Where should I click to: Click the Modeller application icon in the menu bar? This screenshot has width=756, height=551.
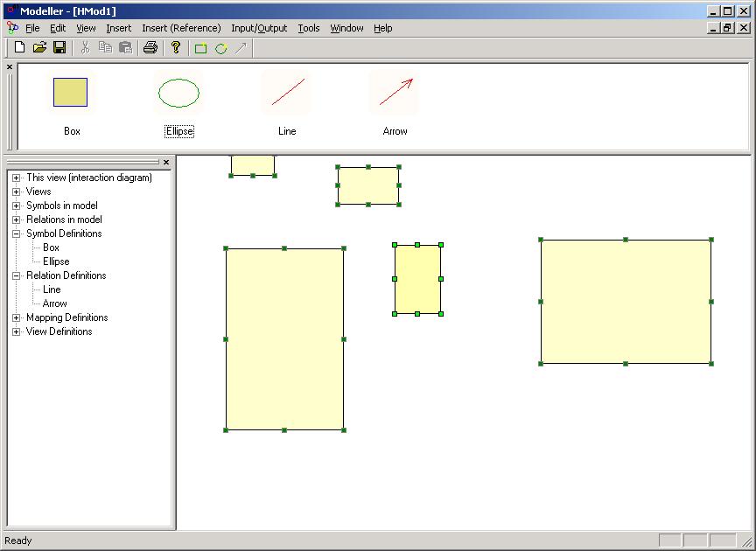[12, 28]
